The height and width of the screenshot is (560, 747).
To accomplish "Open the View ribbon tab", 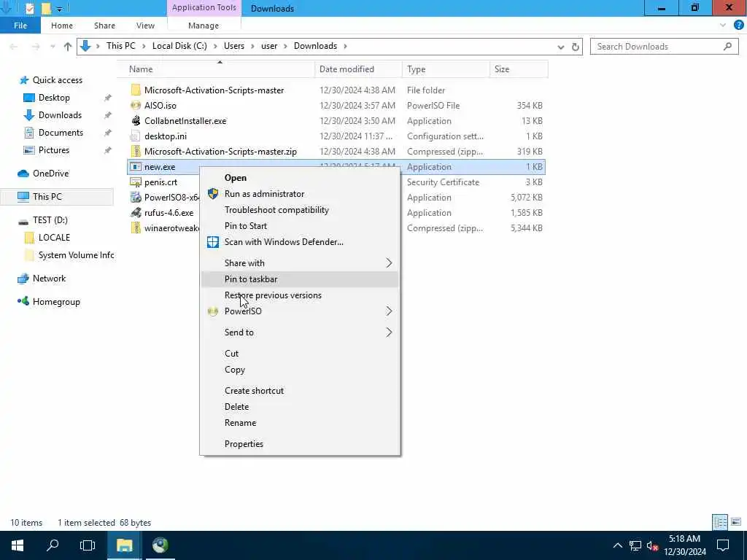I will click(145, 26).
